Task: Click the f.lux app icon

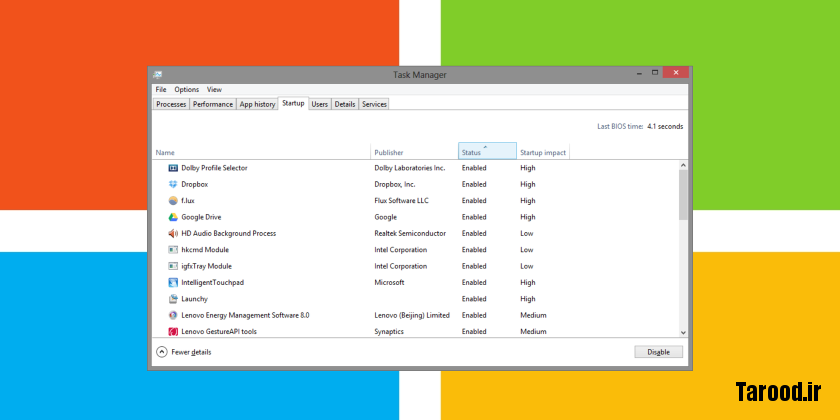Action: pos(173,201)
